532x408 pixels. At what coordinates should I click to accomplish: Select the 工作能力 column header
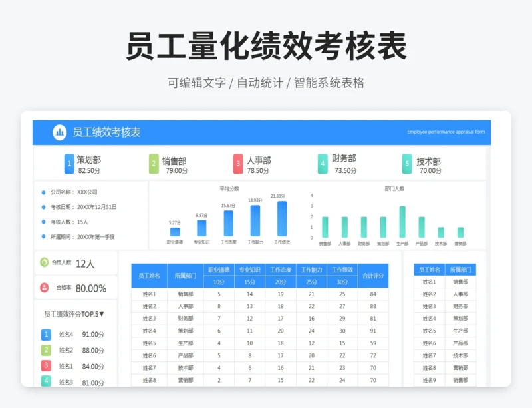coord(311,270)
